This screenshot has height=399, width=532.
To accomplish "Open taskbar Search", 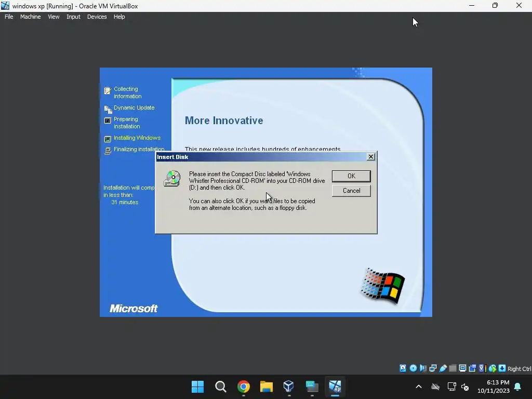I will point(220,387).
